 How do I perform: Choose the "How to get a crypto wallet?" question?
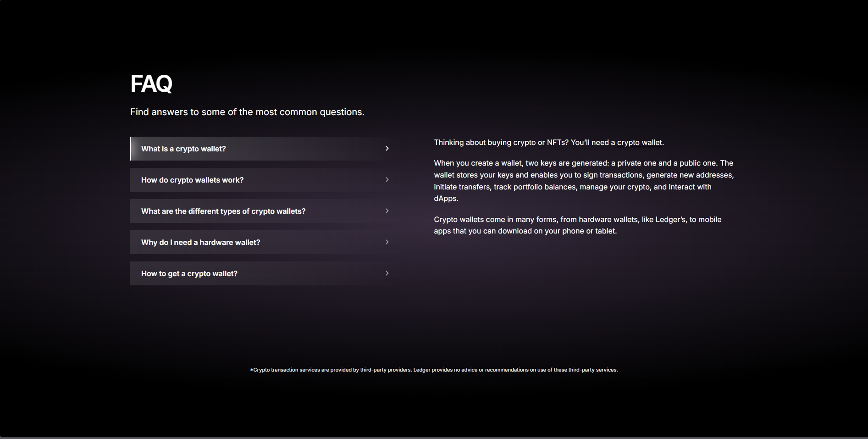point(189,274)
